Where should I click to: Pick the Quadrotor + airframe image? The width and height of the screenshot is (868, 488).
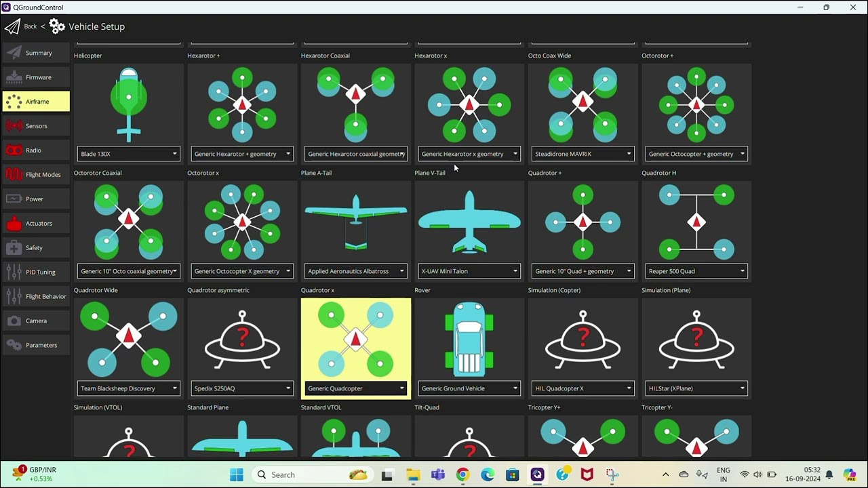(583, 222)
